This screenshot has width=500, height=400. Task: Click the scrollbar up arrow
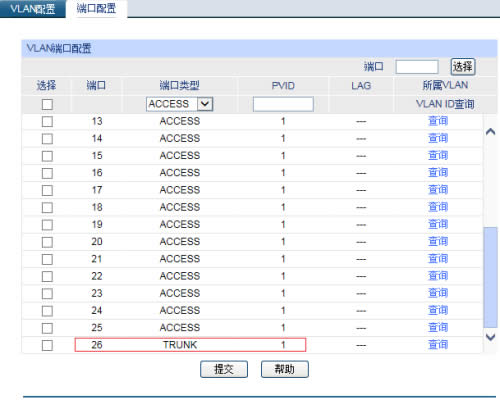click(x=490, y=132)
